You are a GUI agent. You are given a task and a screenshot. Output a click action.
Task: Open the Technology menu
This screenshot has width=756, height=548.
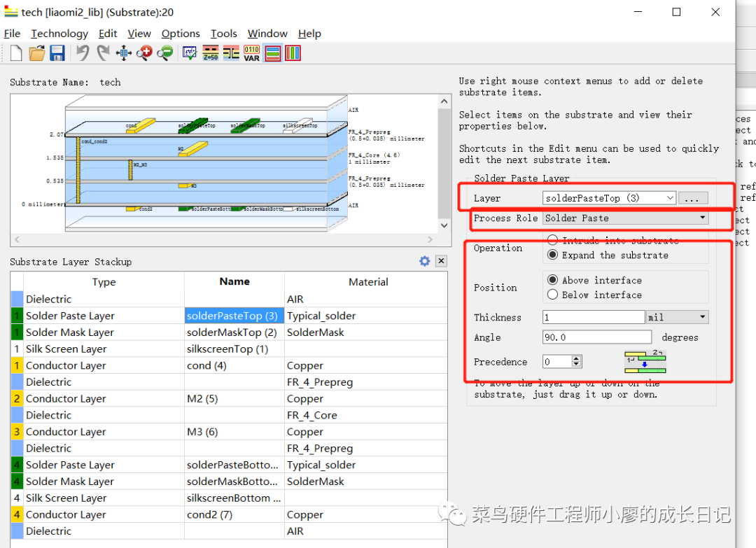59,34
